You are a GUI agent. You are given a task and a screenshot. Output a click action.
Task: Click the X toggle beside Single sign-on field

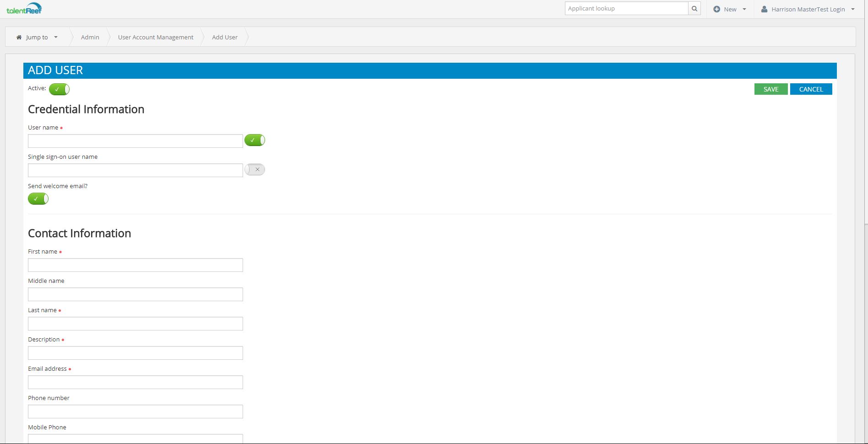pos(255,169)
